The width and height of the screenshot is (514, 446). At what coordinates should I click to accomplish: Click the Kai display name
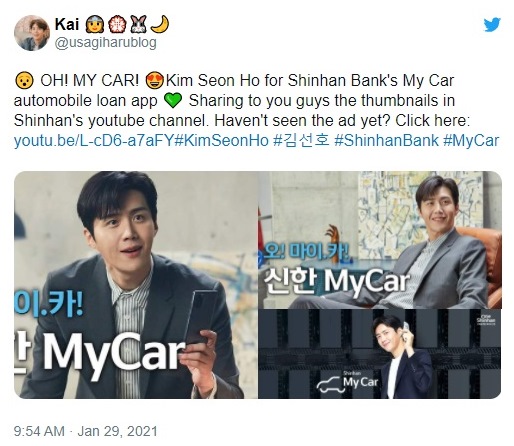pyautogui.click(x=67, y=24)
